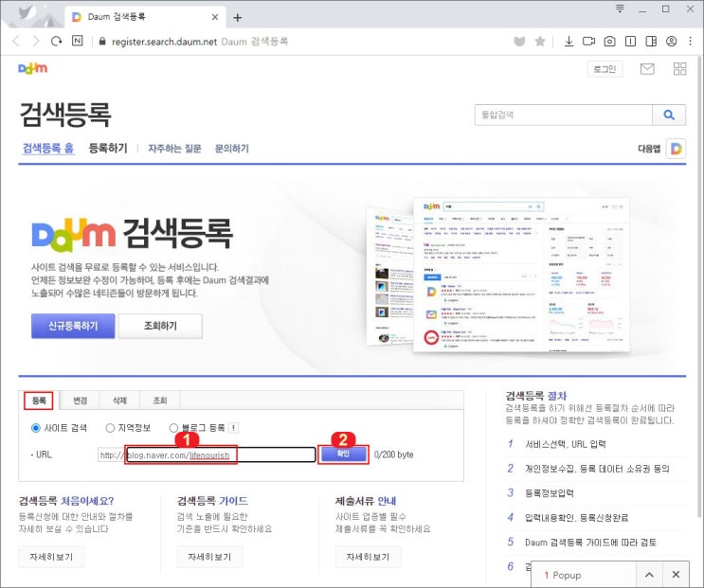Click the sidebar panel icon next to the camera
Screen dimensions: 704x588
coord(630,42)
